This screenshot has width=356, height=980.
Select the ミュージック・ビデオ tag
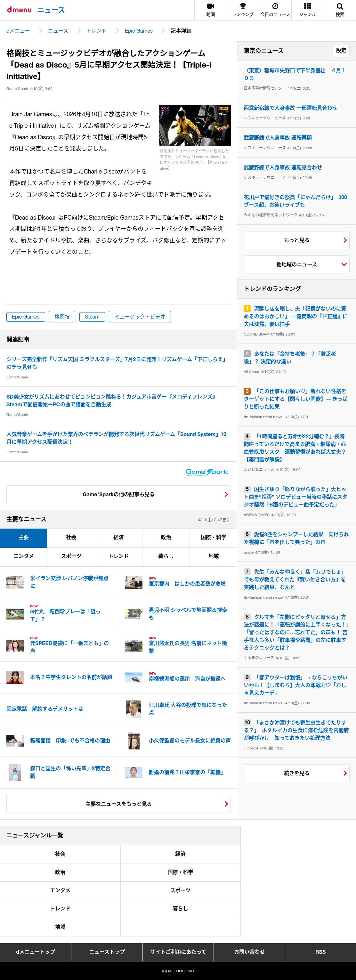coord(140,317)
